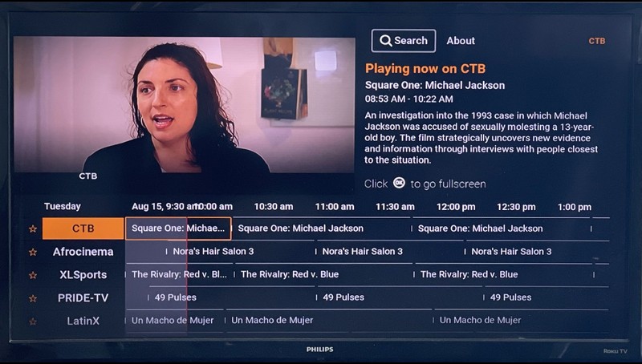The image size is (642, 364).
Task: Click the star icon beside LatinX
Action: [33, 322]
